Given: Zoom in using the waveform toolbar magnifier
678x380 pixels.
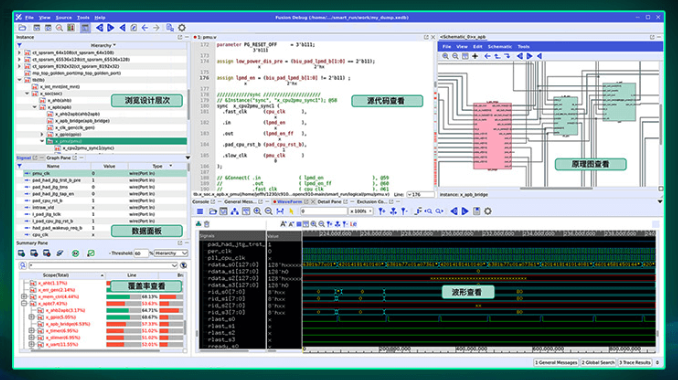Looking at the screenshot, I should (257, 211).
